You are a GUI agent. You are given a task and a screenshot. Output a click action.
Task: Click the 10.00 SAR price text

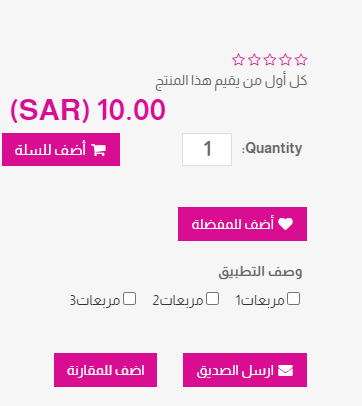(88, 110)
